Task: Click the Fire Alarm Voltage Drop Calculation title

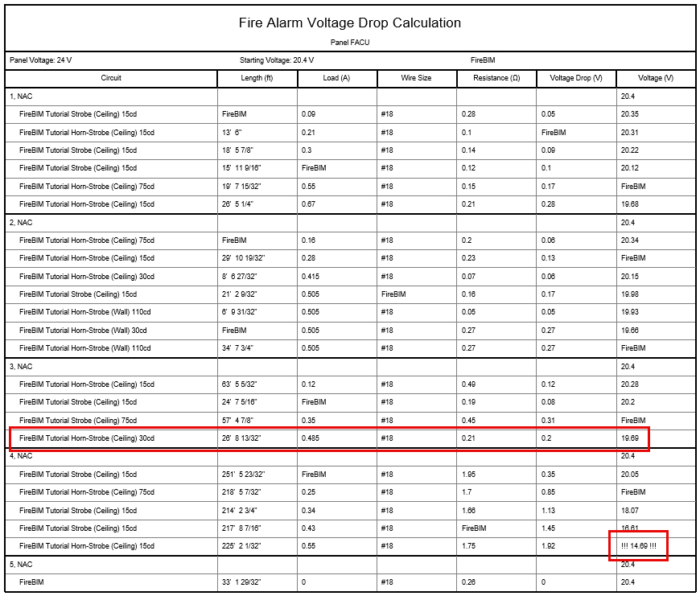Action: [350, 23]
